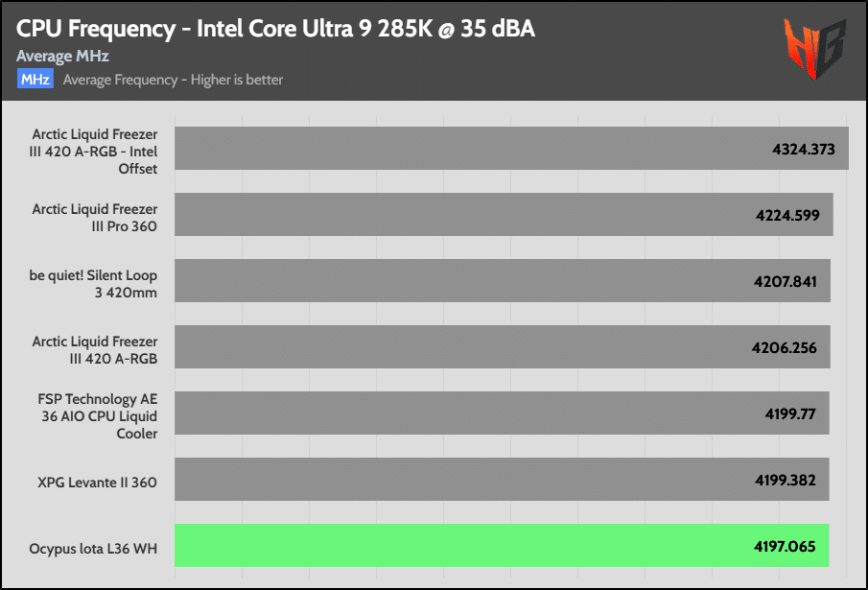Viewport: 868px width, 590px height.
Task: Click the 4207.841 value label
Action: (785, 282)
